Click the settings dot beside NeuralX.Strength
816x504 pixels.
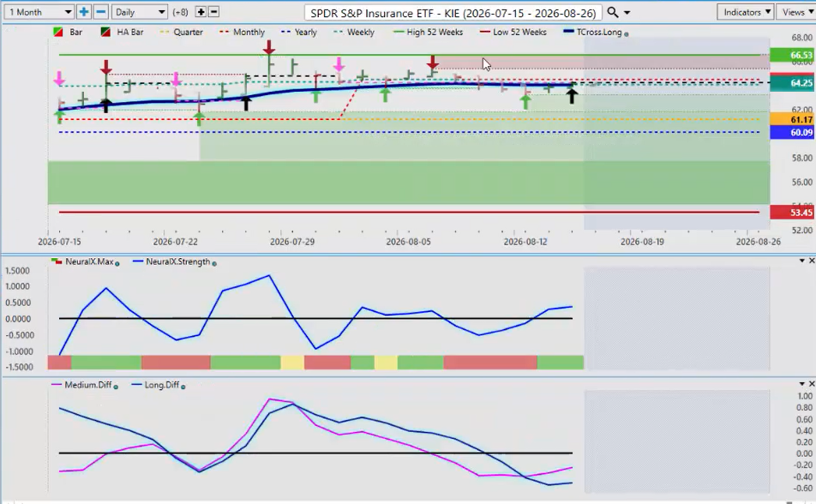click(214, 263)
